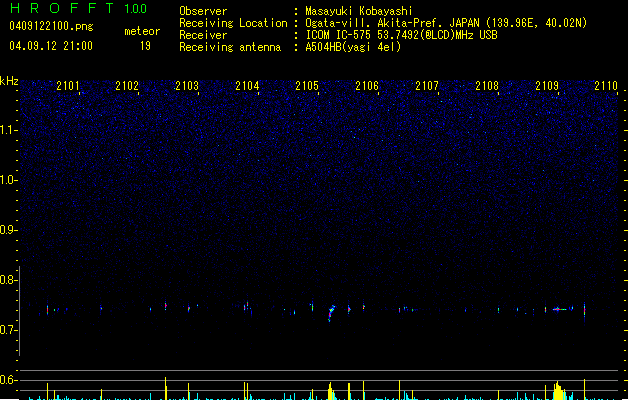The height and width of the screenshot is (400, 629).
Task: Click the antenna value A504HB(yagi 4el)
Action: (x=353, y=47)
